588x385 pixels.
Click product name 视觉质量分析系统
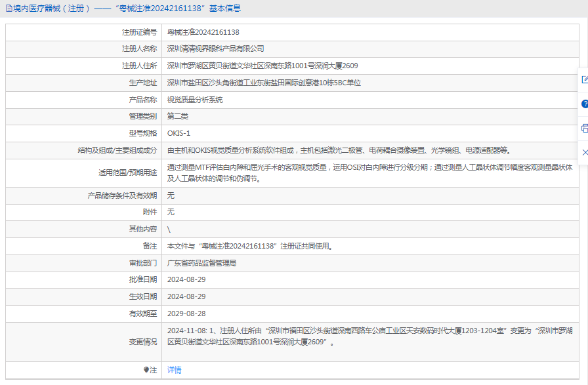point(195,100)
